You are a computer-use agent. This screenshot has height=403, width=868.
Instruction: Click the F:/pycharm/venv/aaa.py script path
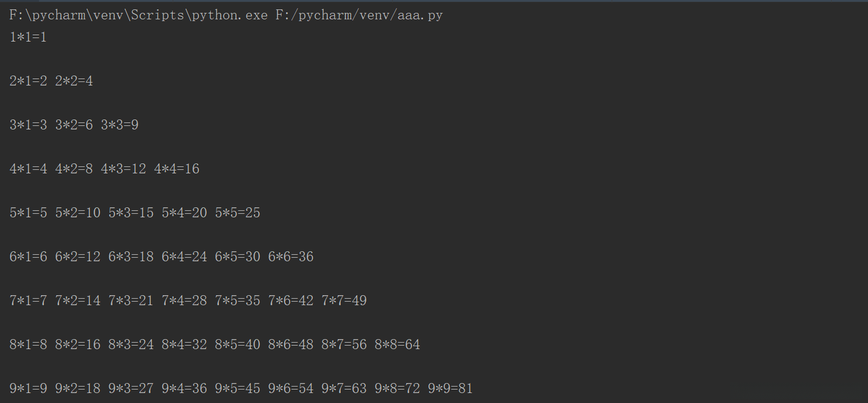[x=359, y=15]
